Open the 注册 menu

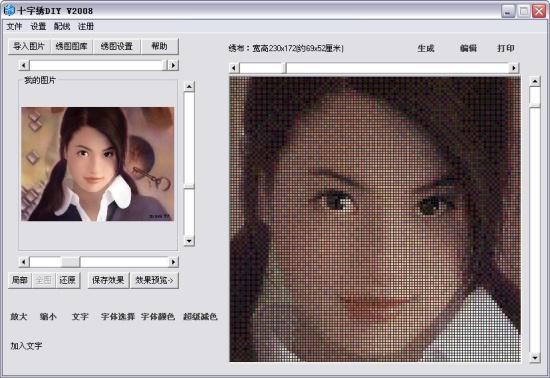[x=86, y=26]
